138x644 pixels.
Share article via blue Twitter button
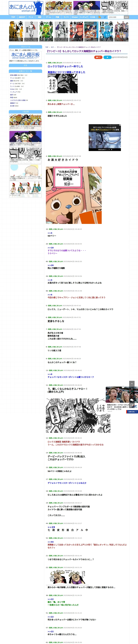[107, 57]
